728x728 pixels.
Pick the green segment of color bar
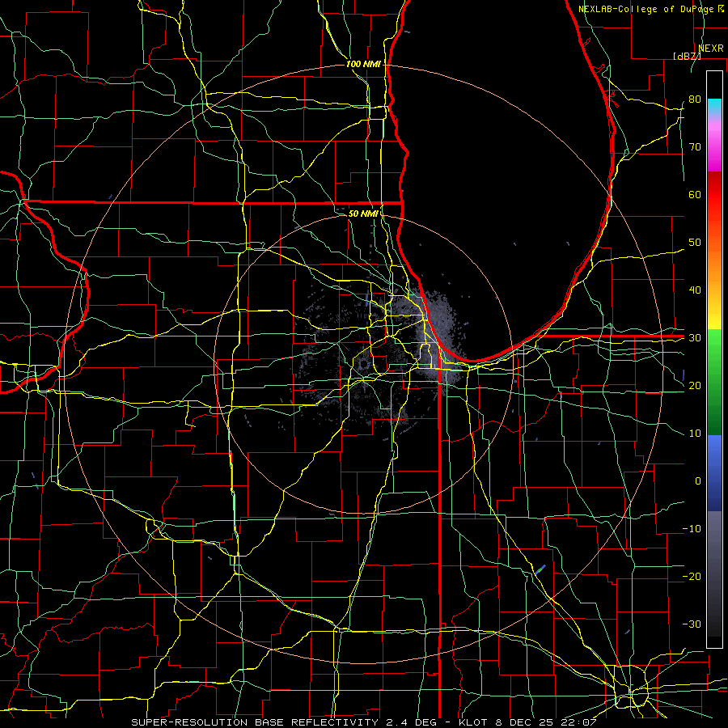714,382
